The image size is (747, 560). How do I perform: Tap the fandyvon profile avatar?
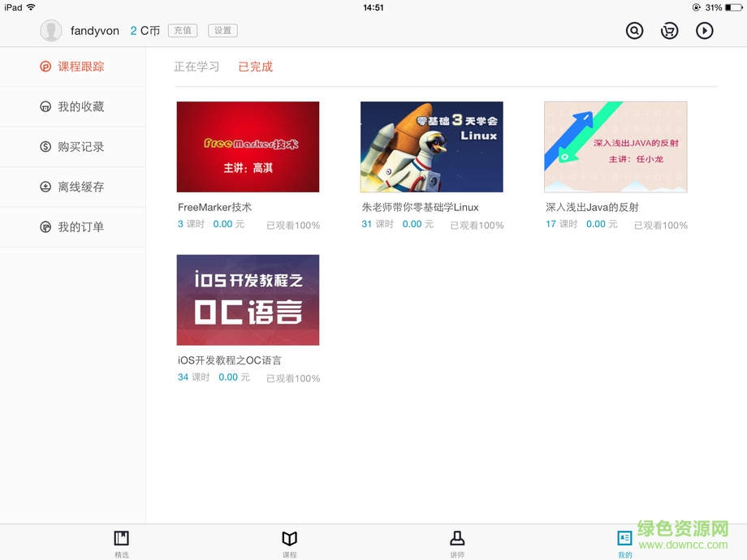tap(50, 30)
